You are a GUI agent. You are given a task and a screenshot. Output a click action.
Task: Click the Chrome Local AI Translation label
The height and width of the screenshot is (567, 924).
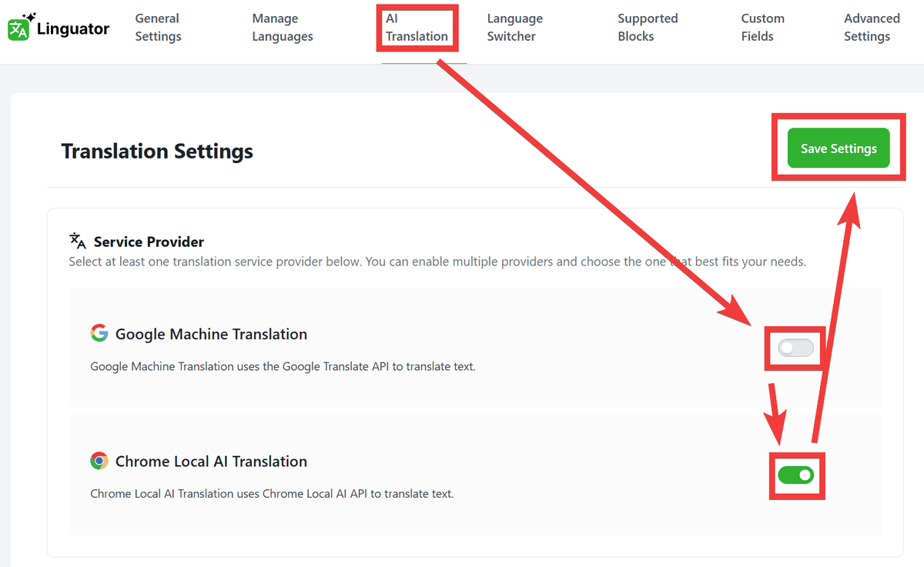[211, 462]
